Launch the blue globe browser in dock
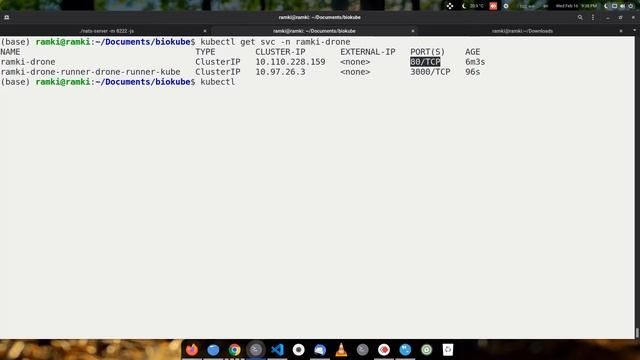 [x=213, y=350]
